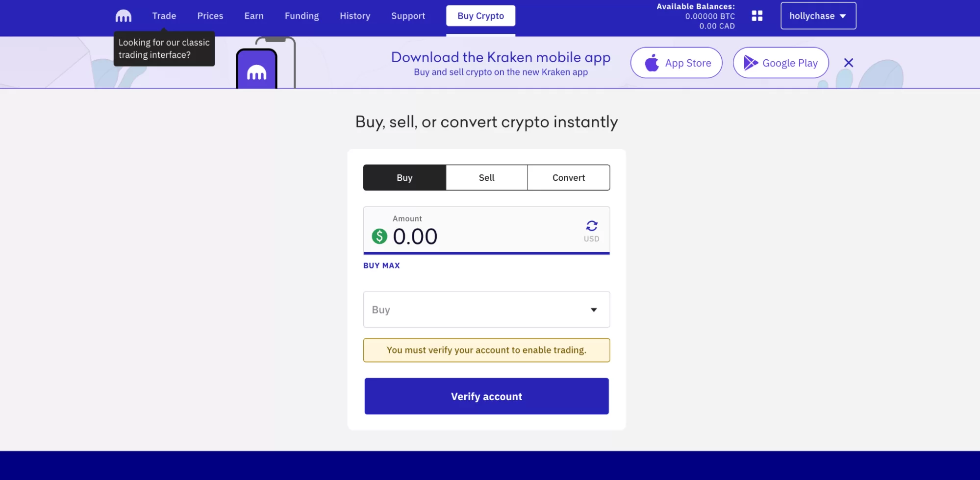Image resolution: width=980 pixels, height=480 pixels.
Task: Open the hollychase account dropdown
Action: 818,16
